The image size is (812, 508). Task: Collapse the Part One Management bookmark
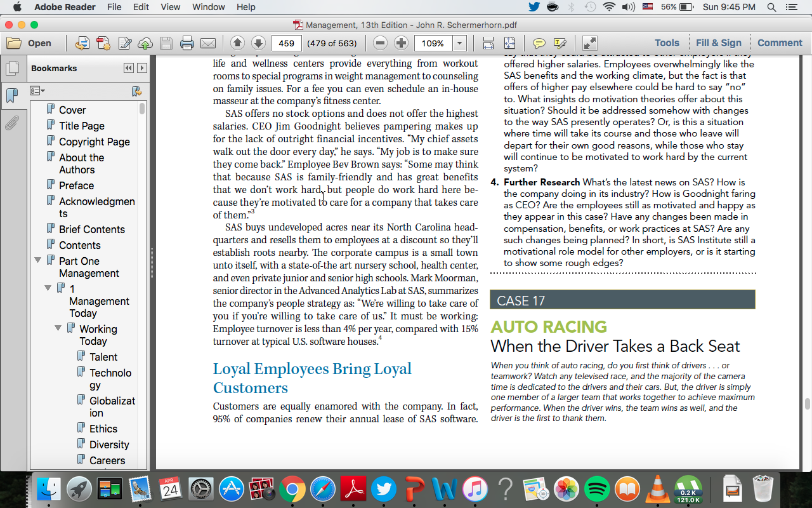click(x=38, y=260)
